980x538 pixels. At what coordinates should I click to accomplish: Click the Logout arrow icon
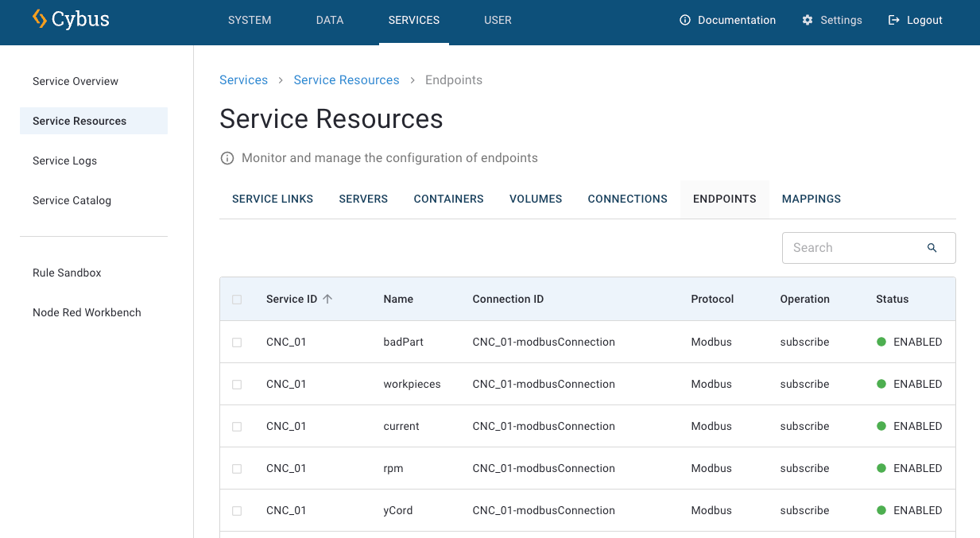(894, 20)
